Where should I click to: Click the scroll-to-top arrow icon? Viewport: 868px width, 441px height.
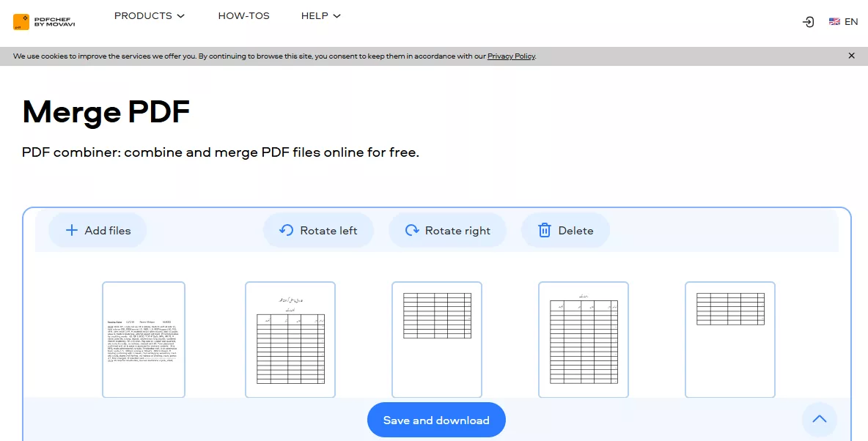point(819,419)
